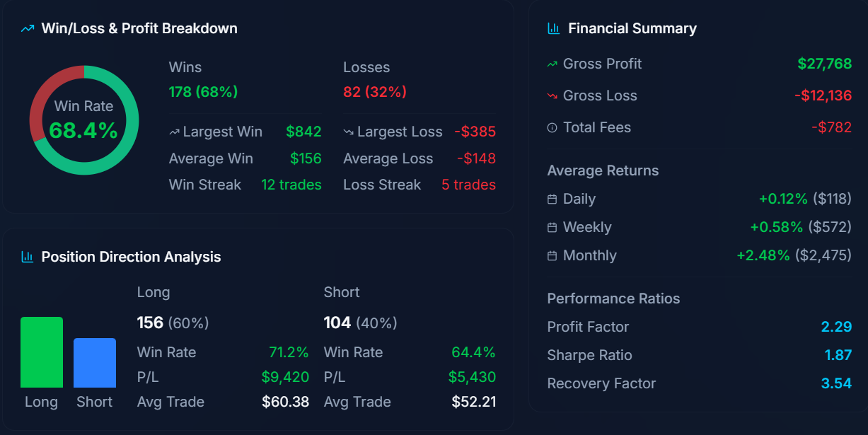Viewport: 868px width, 435px height.
Task: Click the bar chart icon beside Financial Summary
Action: pyautogui.click(x=554, y=29)
